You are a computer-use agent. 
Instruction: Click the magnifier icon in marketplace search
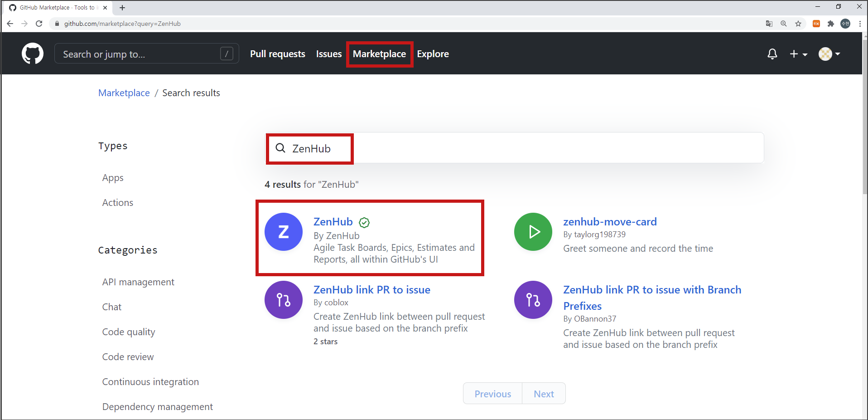[280, 148]
